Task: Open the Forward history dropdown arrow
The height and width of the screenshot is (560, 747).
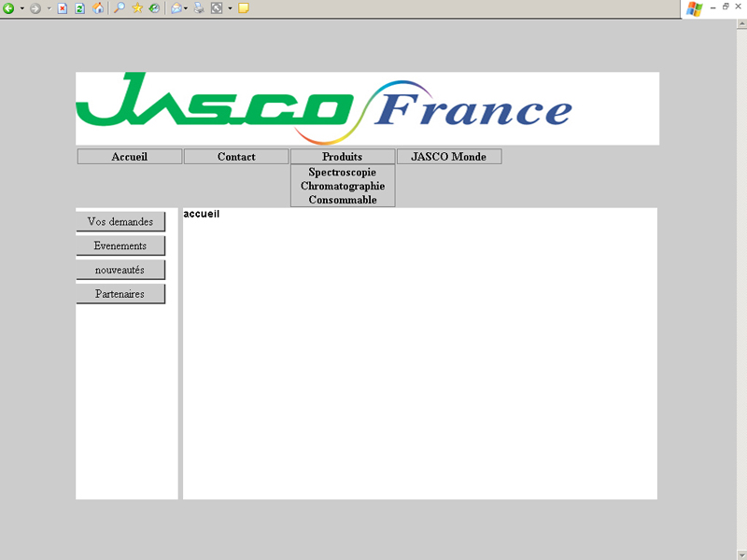Action: [x=49, y=8]
